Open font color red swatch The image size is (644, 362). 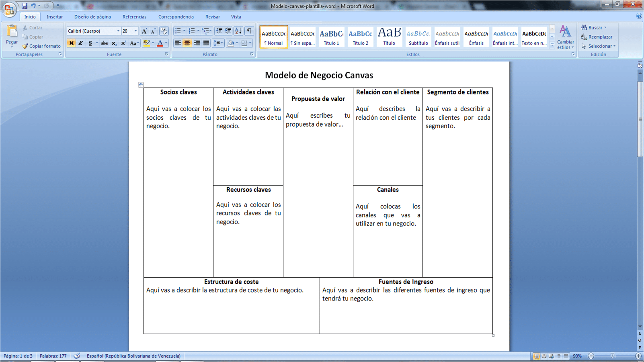click(x=160, y=43)
